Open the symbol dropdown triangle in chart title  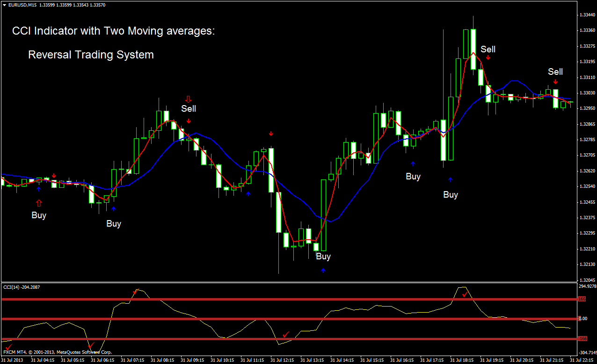pos(4,5)
